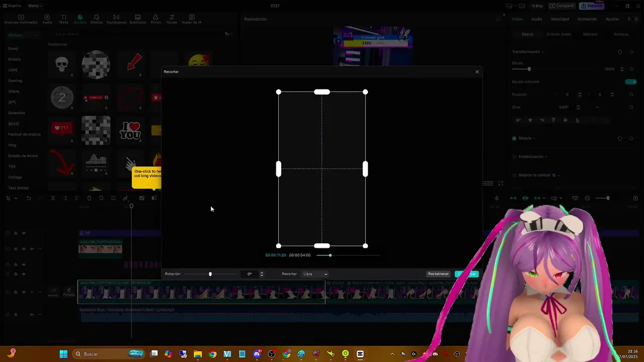This screenshot has width=644, height=362.
Task: Open the Transiciones panel
Action: click(x=116, y=20)
